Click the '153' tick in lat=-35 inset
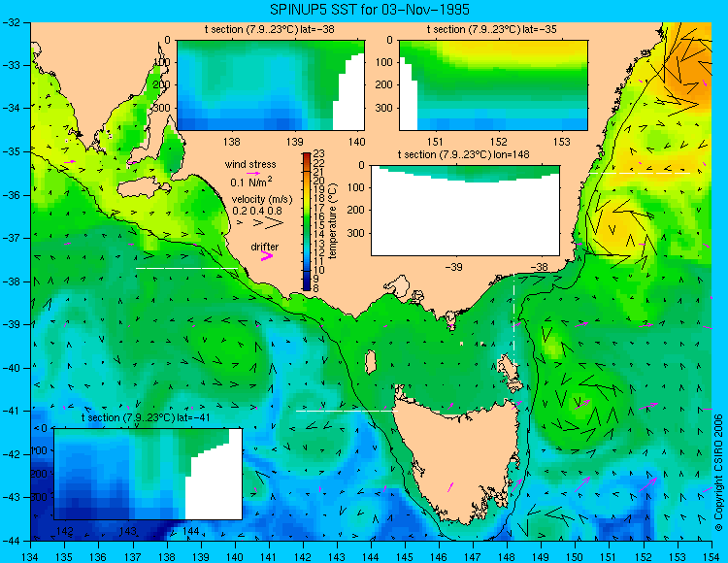The width and height of the screenshot is (728, 563). 562,142
